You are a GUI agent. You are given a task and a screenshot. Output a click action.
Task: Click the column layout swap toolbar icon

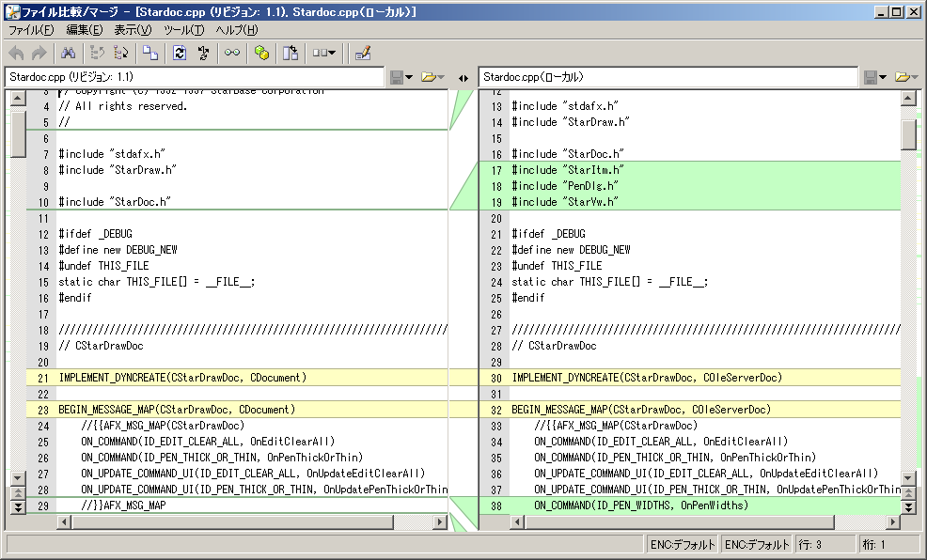tap(291, 54)
